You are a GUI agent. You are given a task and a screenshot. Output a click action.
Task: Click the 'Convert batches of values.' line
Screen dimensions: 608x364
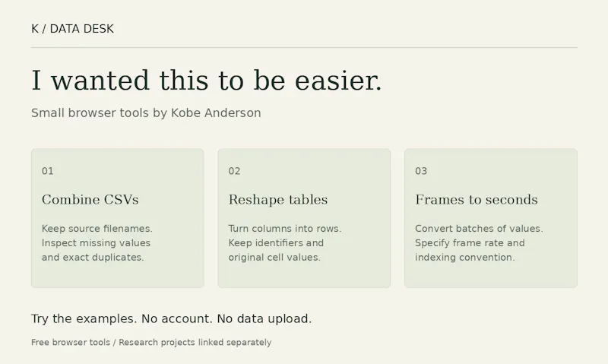coord(480,229)
